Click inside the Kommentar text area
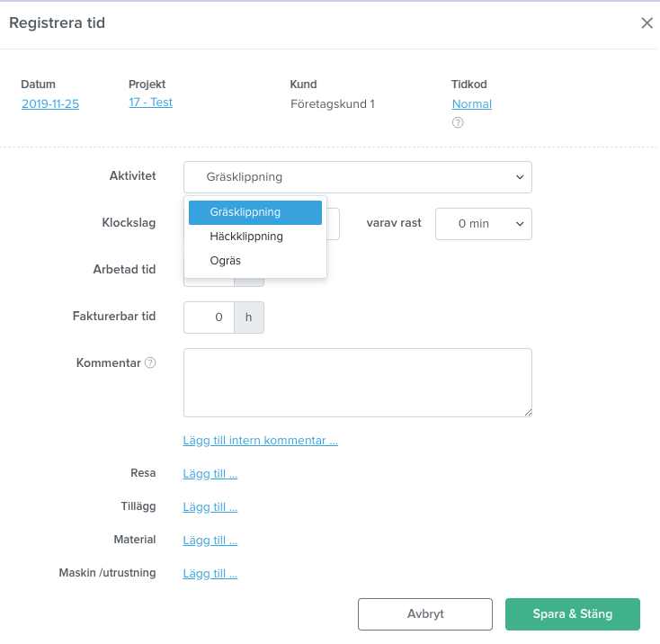This screenshot has height=644, width=660. coord(357,382)
